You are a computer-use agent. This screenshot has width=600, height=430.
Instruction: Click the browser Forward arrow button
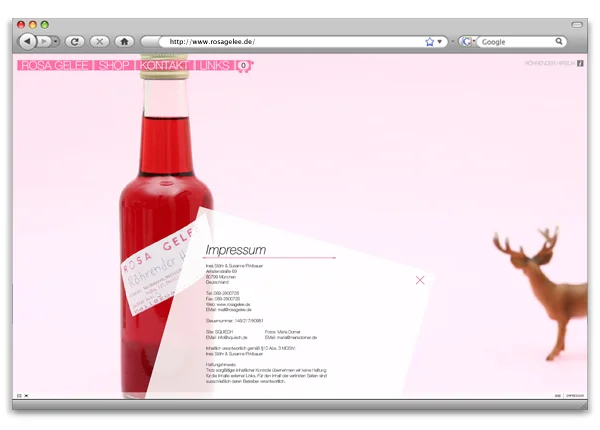click(44, 41)
